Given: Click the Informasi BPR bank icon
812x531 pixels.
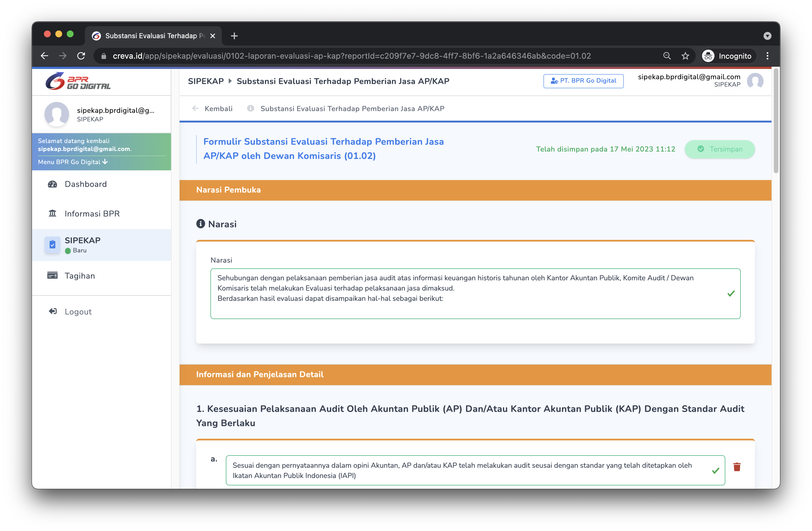Looking at the screenshot, I should (52, 214).
